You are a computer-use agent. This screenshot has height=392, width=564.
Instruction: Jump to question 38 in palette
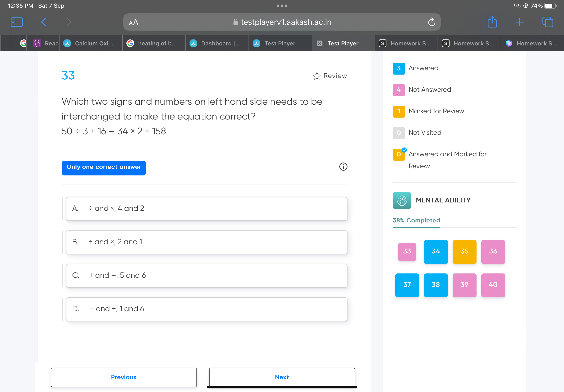[x=436, y=285]
